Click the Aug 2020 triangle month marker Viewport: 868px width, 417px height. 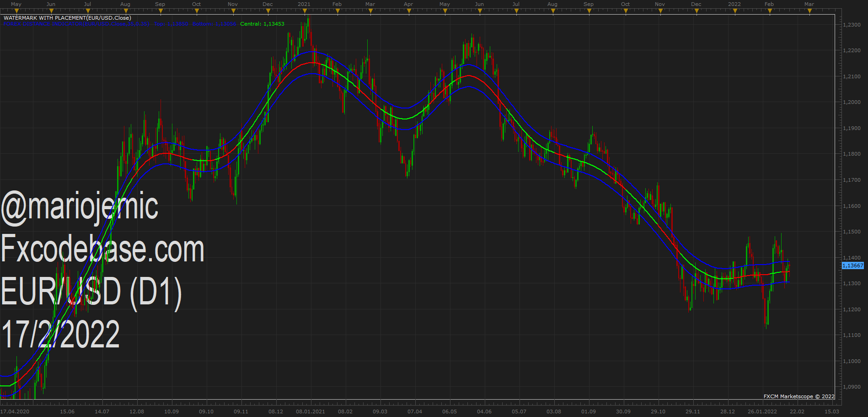pos(125,11)
